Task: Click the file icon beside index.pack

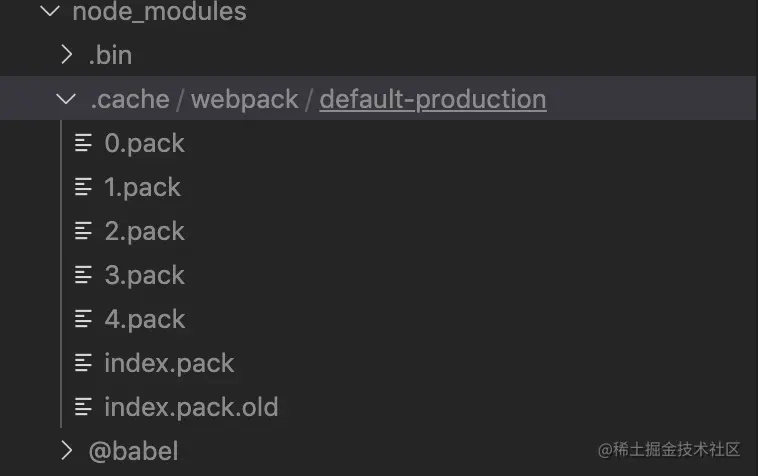Action: tap(83, 363)
